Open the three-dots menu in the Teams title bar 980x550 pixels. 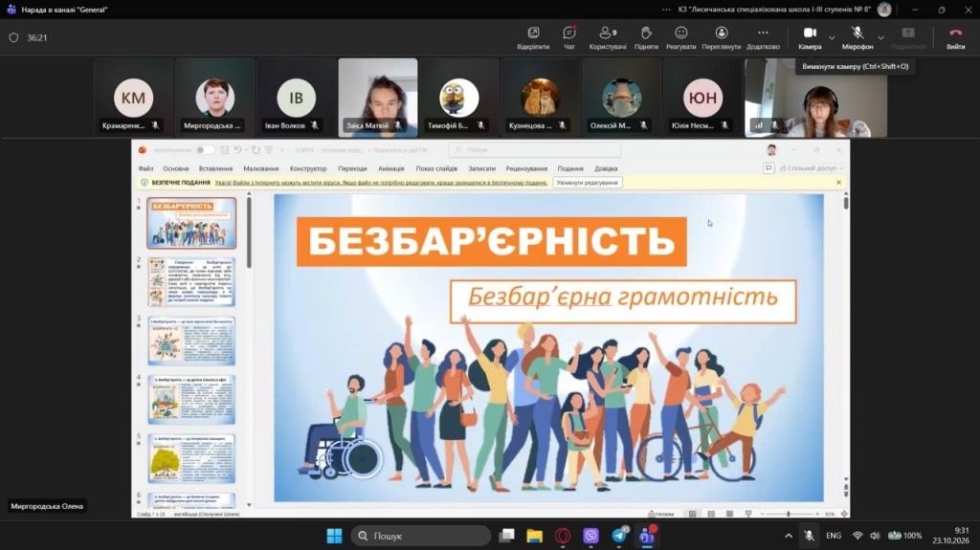pos(666,10)
